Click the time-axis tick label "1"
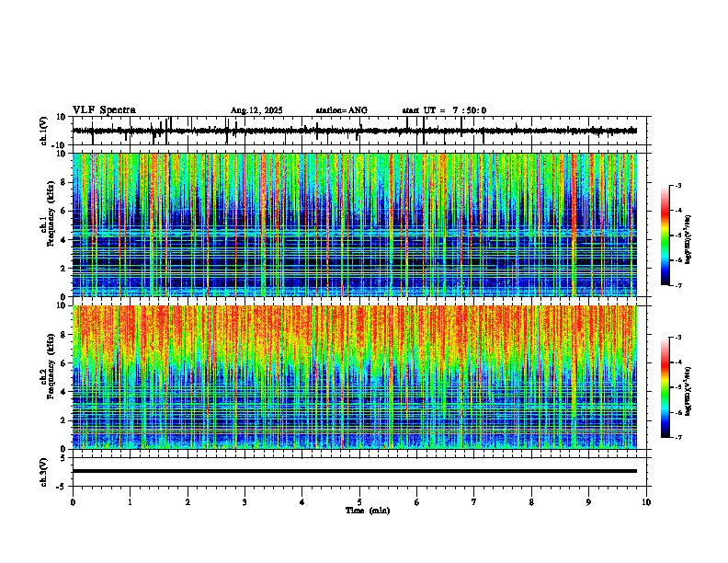The height and width of the screenshot is (563, 728). click(130, 502)
